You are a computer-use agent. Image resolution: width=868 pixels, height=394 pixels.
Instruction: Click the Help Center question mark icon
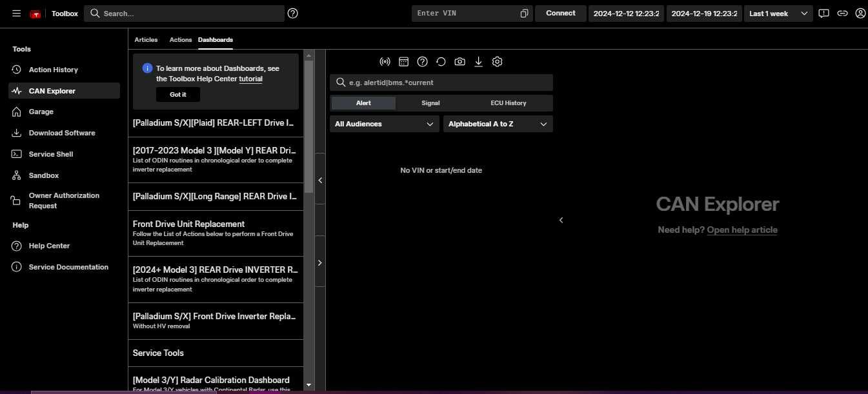[x=17, y=246]
